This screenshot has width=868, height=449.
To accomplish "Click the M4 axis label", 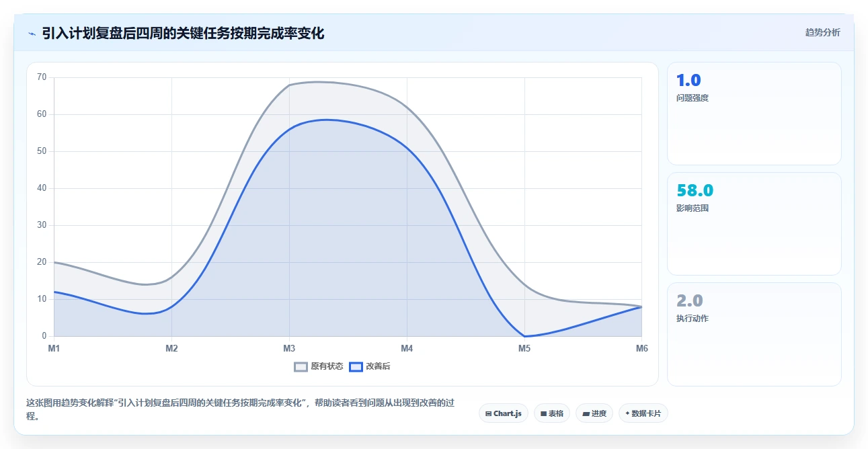I will click(407, 348).
